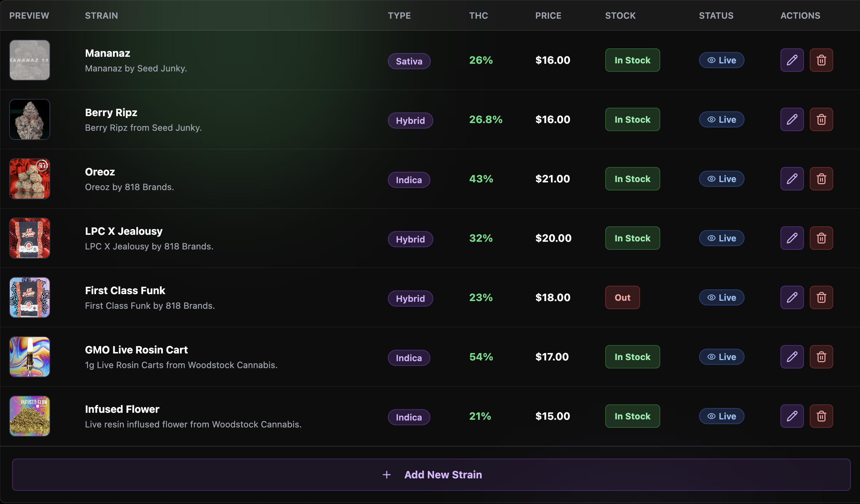Viewport: 860px width, 504px height.
Task: Click the STRAIN column header
Action: point(102,16)
